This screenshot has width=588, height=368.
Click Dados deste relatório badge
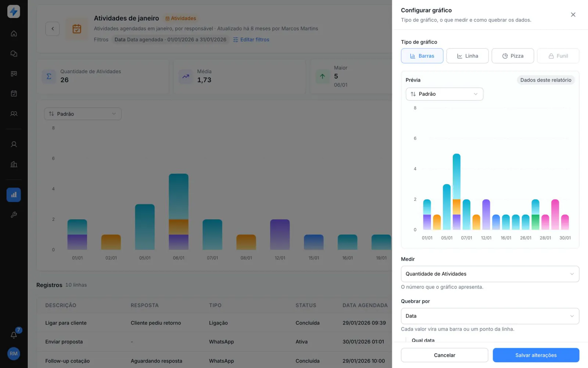(545, 80)
